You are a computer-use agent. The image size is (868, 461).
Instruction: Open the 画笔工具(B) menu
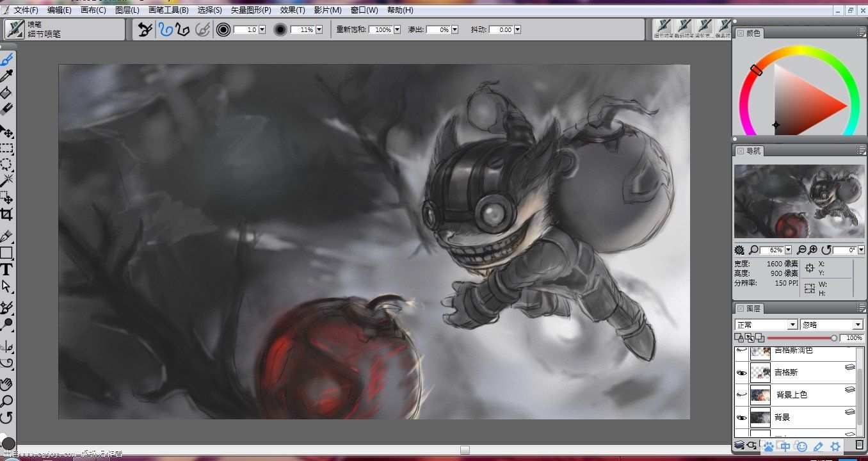tap(168, 10)
